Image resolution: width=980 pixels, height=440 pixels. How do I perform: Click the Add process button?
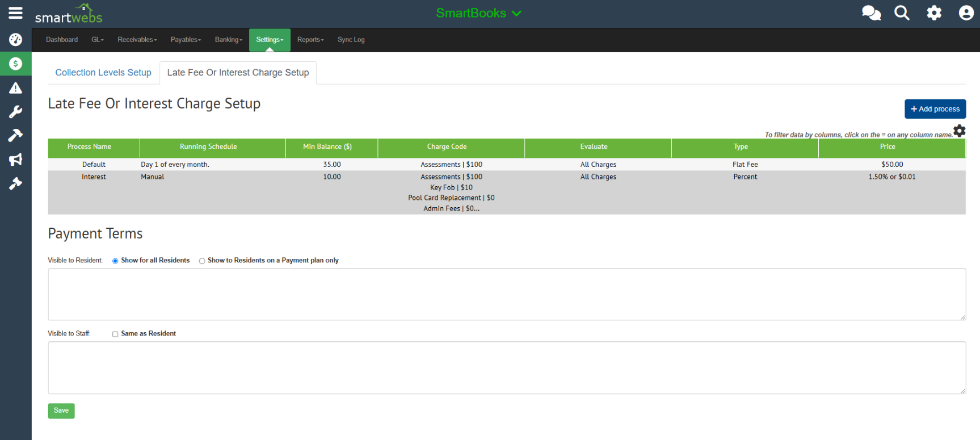[935, 109]
